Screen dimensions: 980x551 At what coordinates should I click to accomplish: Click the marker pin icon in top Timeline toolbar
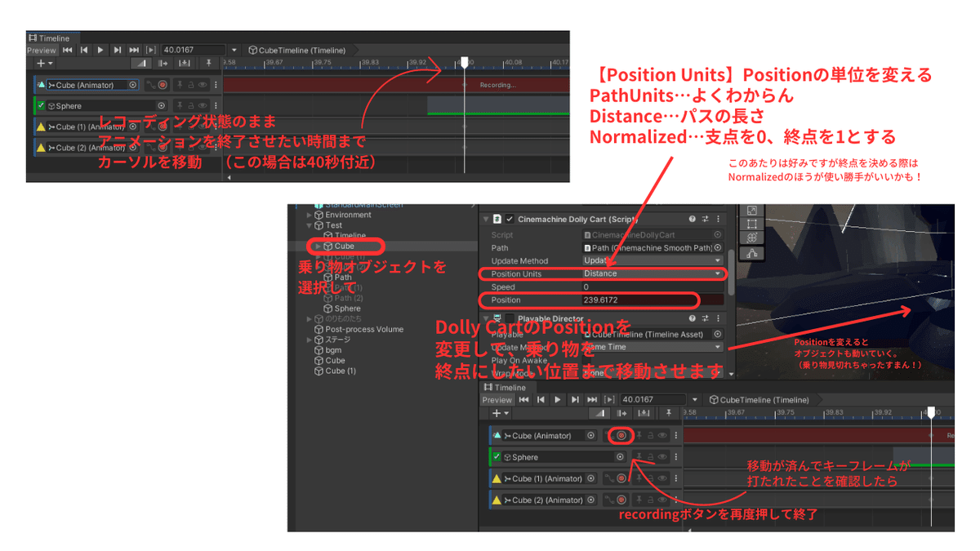[x=209, y=63]
